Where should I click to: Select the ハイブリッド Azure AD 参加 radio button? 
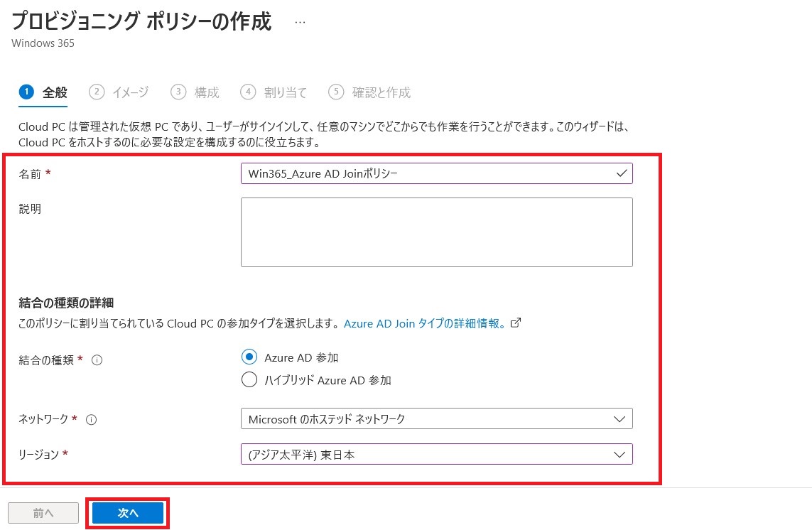(x=249, y=380)
